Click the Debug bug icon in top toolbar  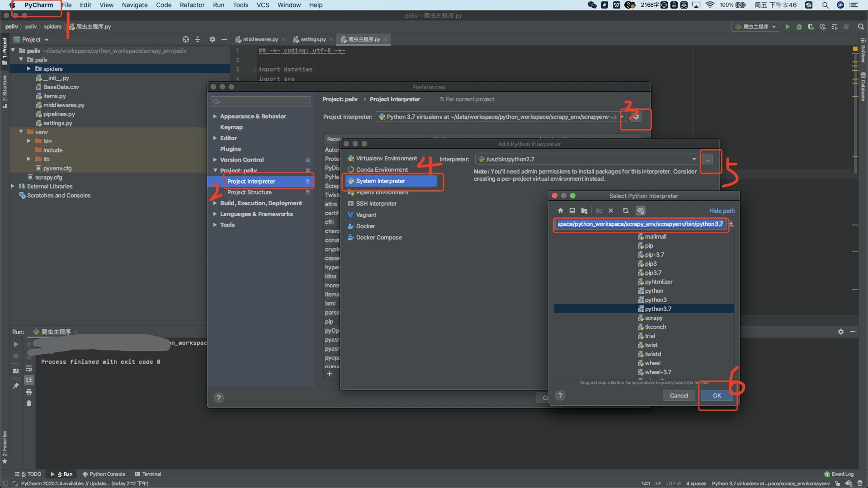pyautogui.click(x=799, y=27)
